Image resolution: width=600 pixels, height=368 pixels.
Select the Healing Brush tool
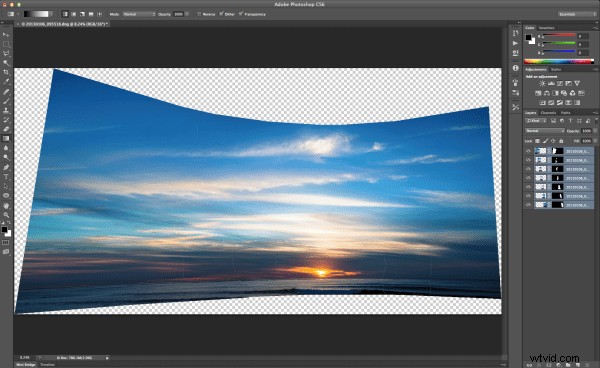click(x=6, y=92)
